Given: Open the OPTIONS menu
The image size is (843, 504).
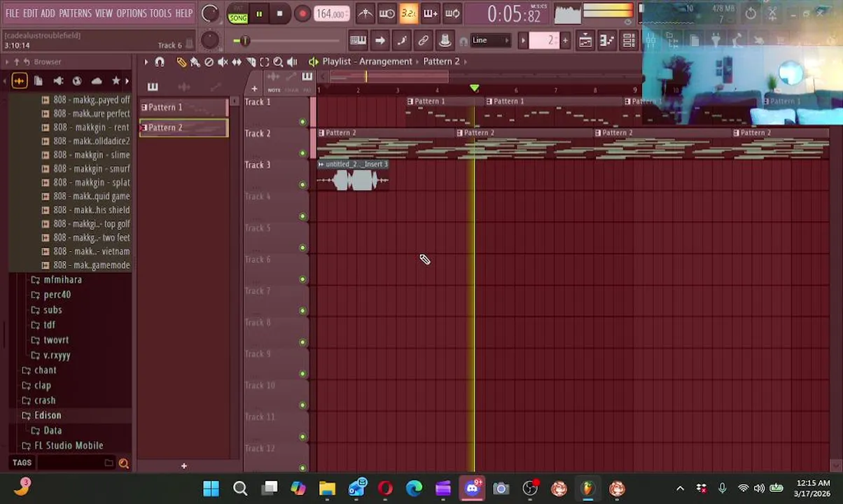Looking at the screenshot, I should click(131, 13).
